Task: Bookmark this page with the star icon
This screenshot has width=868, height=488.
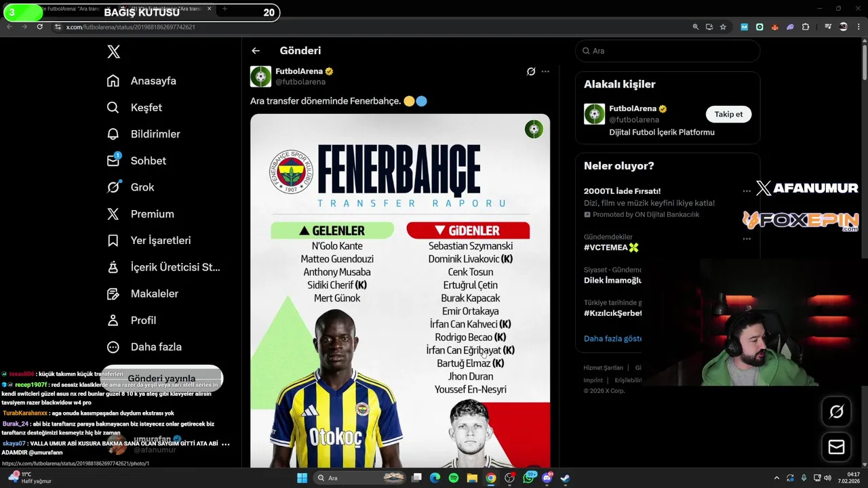Action: click(723, 27)
